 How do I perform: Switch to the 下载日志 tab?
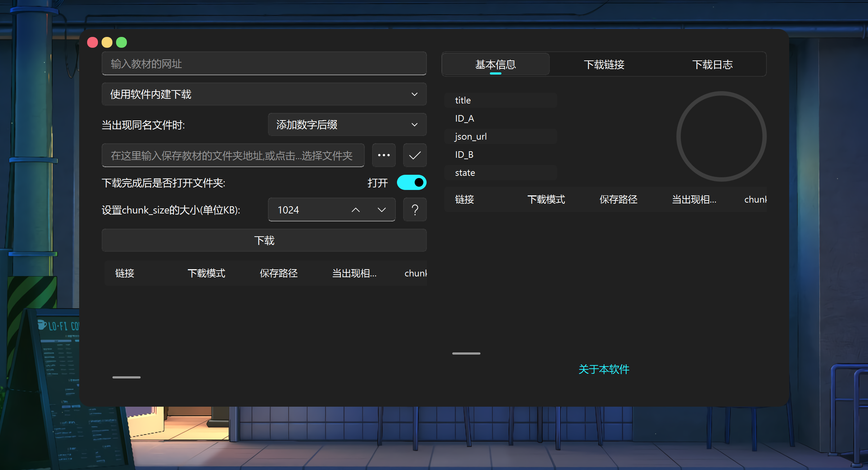pos(712,64)
